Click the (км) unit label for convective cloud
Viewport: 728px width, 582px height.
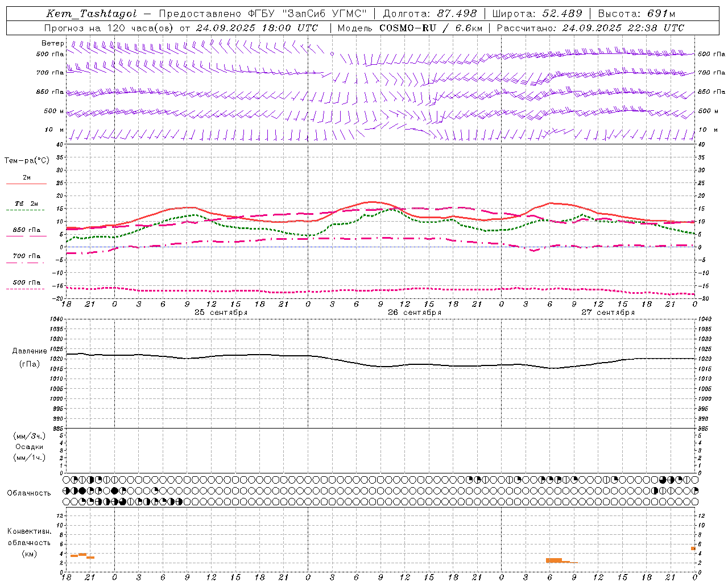click(x=29, y=554)
